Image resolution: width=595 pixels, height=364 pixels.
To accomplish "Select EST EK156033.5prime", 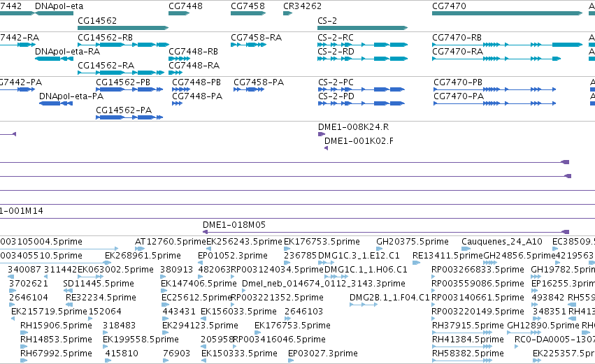I will (238, 312).
